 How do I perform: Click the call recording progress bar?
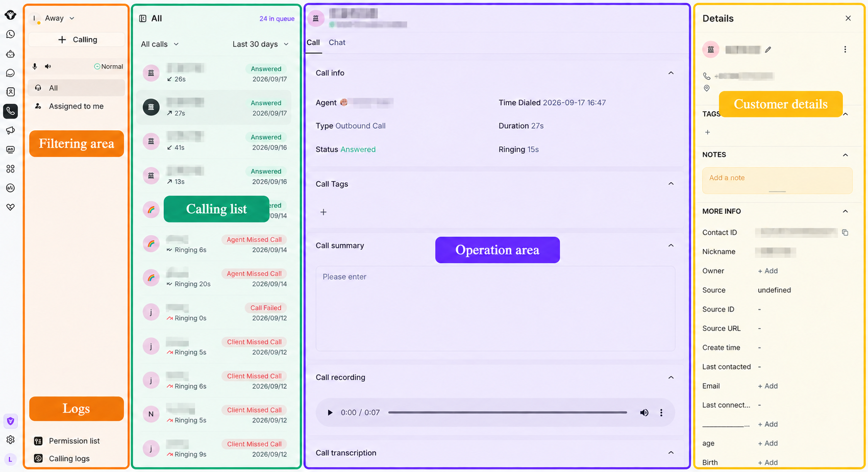click(x=508, y=413)
